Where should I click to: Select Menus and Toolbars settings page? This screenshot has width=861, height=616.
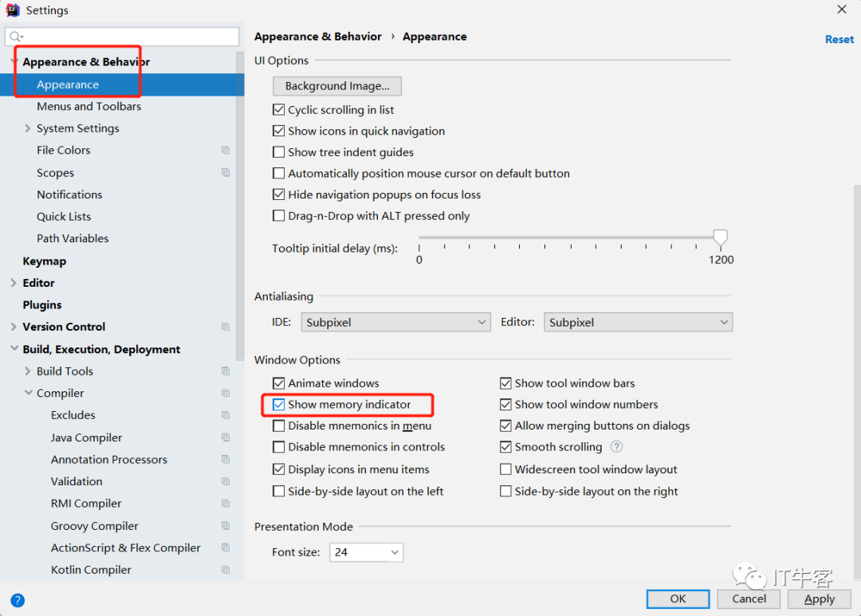click(x=88, y=106)
